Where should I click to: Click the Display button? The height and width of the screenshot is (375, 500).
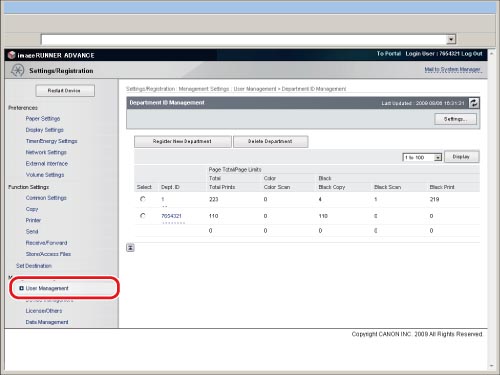coord(462,157)
